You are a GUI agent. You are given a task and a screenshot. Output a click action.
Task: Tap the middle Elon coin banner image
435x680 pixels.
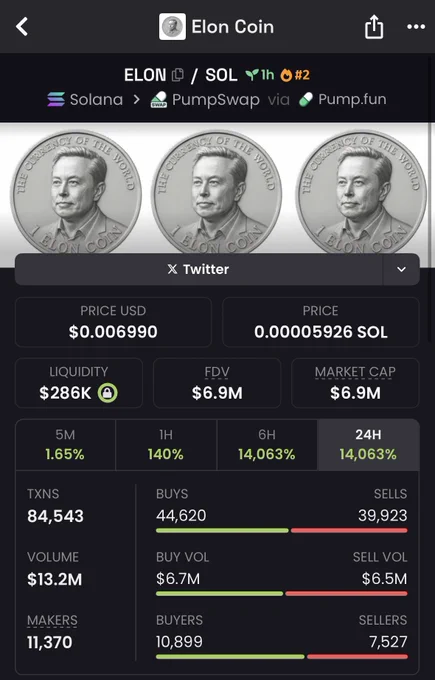217,193
